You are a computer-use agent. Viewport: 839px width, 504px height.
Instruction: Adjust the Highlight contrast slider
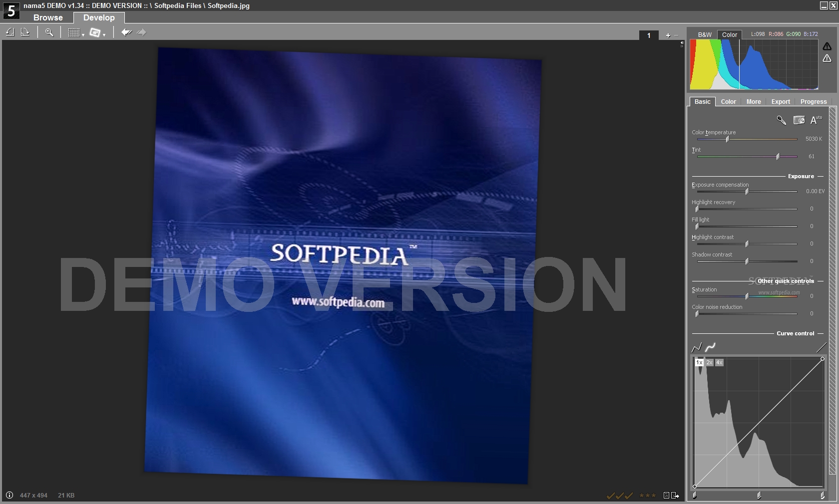[747, 244]
